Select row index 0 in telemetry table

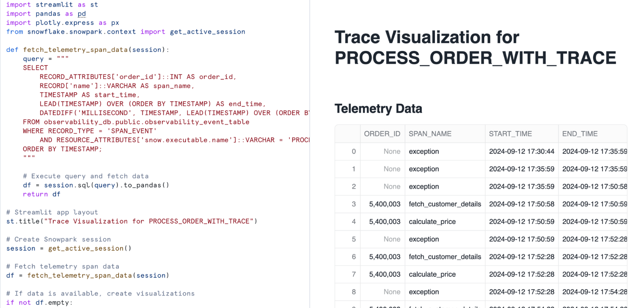pyautogui.click(x=353, y=151)
